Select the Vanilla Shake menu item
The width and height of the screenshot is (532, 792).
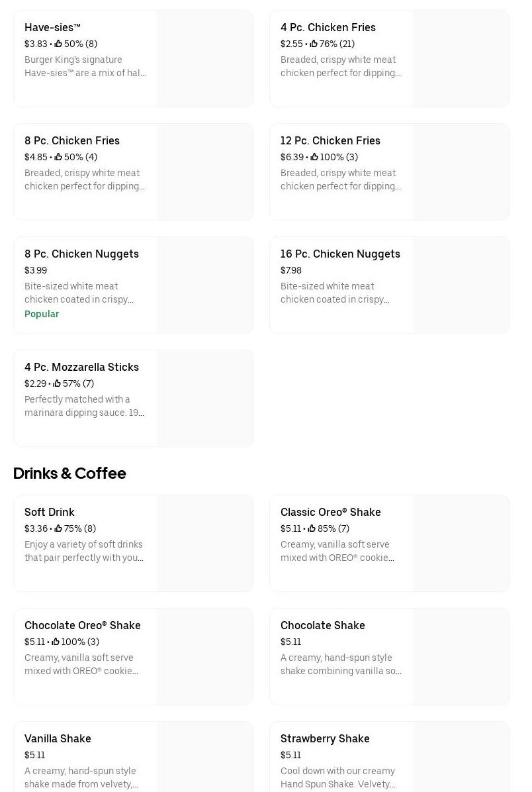pyautogui.click(x=58, y=739)
